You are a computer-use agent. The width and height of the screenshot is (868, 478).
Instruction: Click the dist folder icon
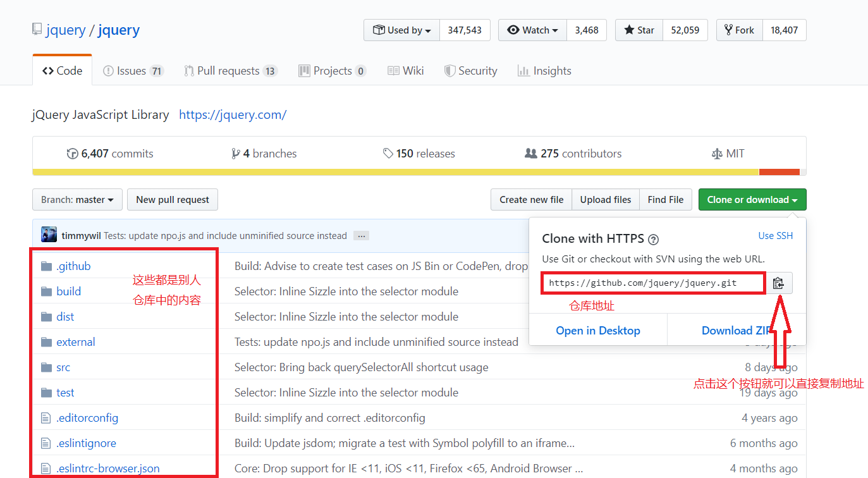click(46, 317)
